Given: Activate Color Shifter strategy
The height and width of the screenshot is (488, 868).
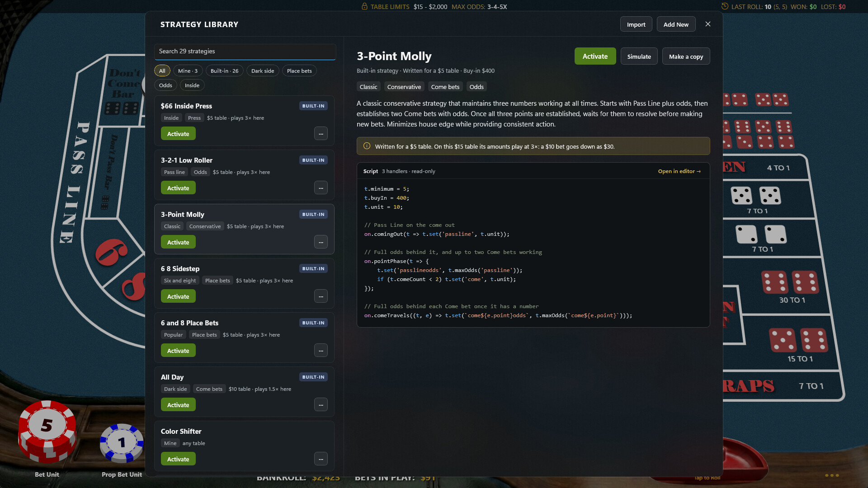Looking at the screenshot, I should coord(178,459).
